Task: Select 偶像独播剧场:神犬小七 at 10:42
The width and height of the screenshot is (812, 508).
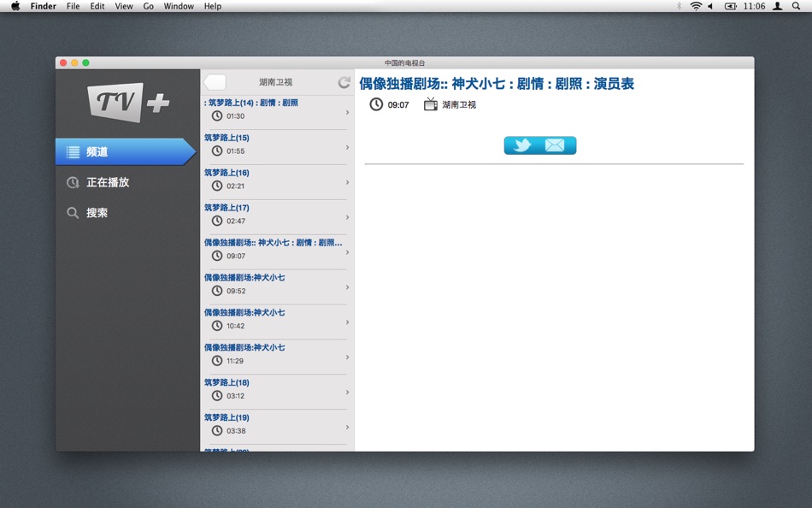Action: tap(277, 322)
